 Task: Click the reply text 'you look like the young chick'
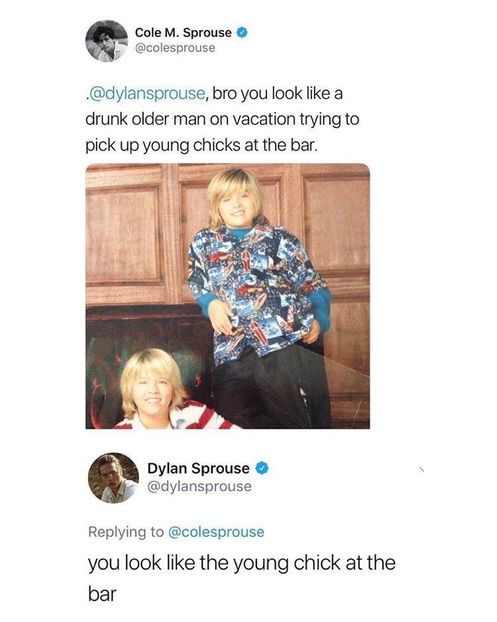214,564
